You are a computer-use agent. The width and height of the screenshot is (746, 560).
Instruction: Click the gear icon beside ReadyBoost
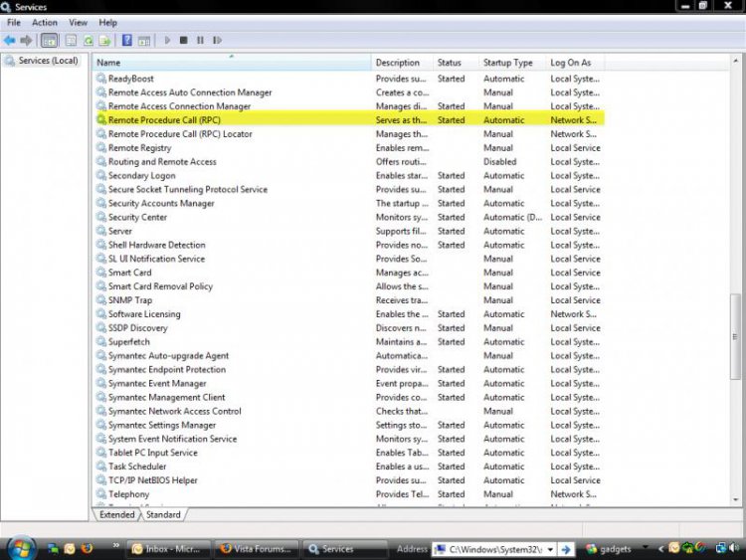coord(100,79)
